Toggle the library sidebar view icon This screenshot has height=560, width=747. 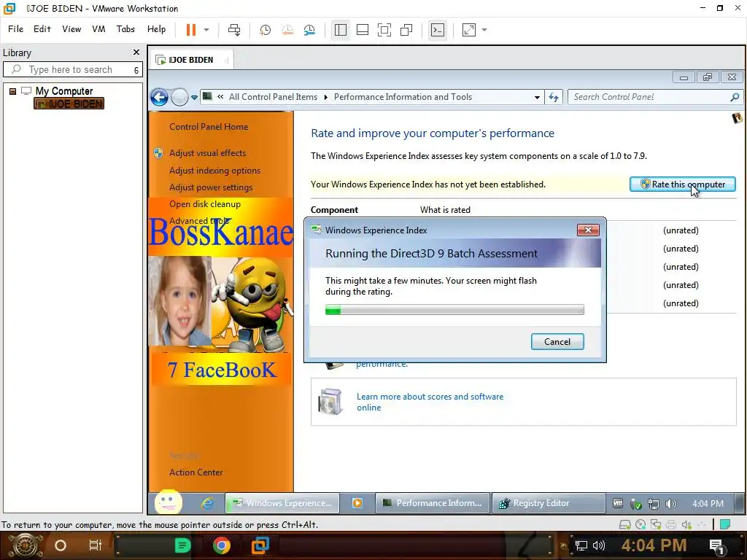pyautogui.click(x=341, y=29)
